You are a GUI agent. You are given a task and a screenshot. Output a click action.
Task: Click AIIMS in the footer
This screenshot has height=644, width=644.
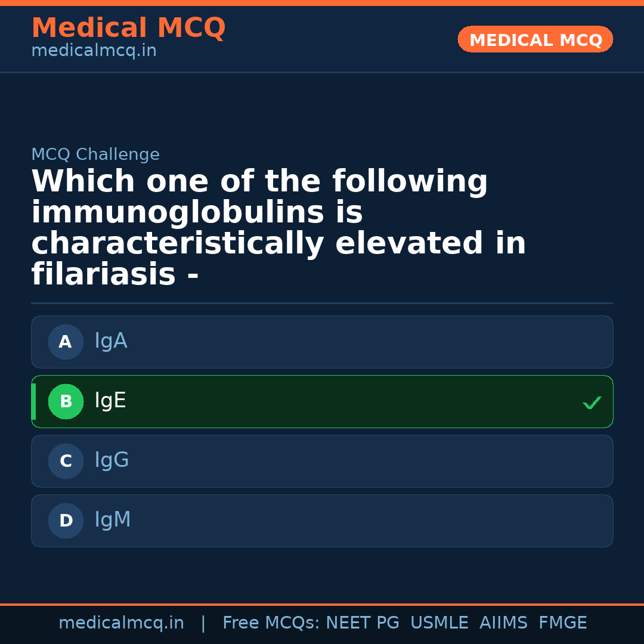pos(503,623)
